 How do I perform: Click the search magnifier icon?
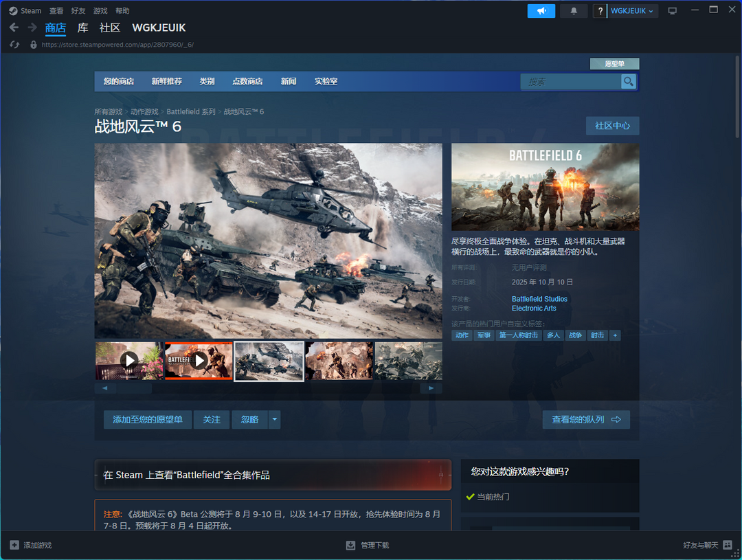coord(629,81)
